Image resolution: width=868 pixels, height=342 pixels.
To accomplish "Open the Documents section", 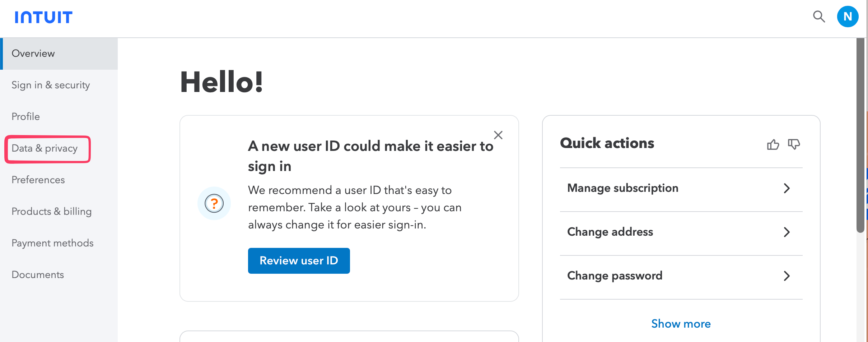I will coord(37,274).
